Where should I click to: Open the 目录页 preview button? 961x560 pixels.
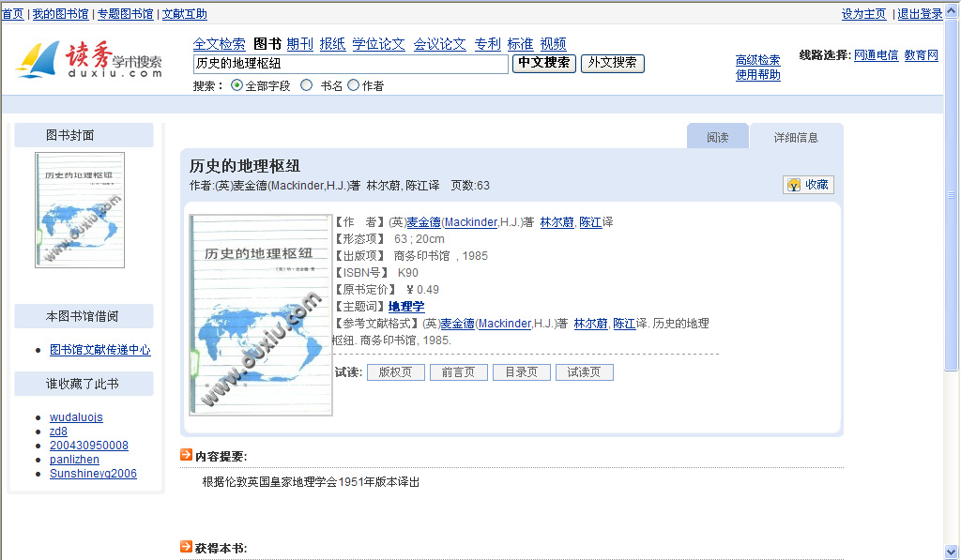pyautogui.click(x=521, y=372)
